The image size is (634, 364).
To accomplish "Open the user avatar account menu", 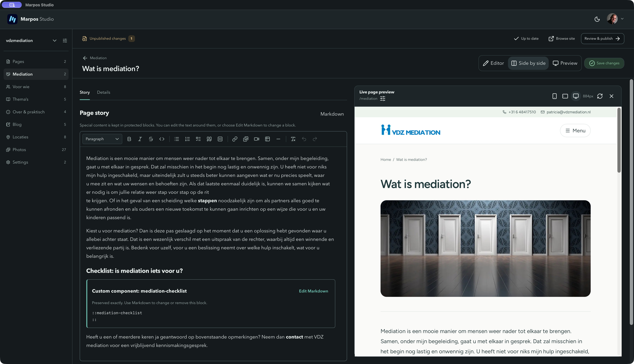I will coord(615,19).
